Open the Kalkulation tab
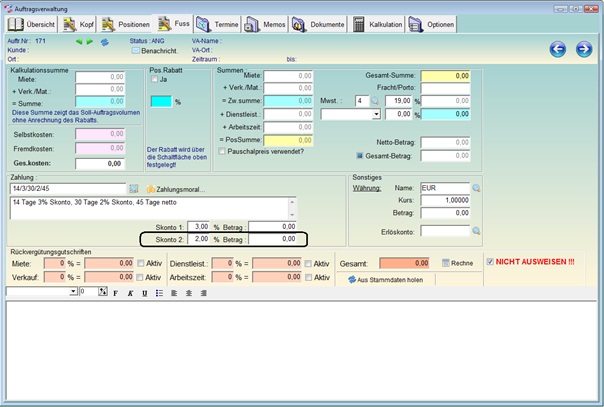 click(382, 22)
